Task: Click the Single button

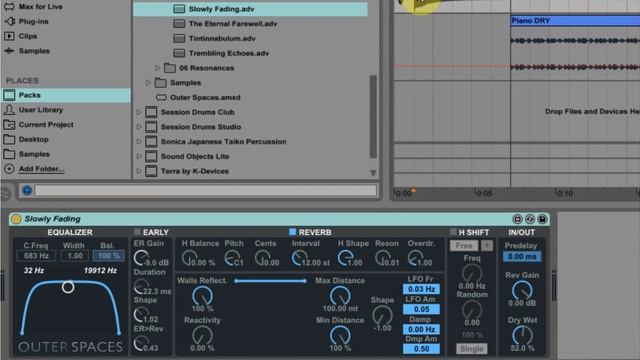Action: [x=471, y=349]
